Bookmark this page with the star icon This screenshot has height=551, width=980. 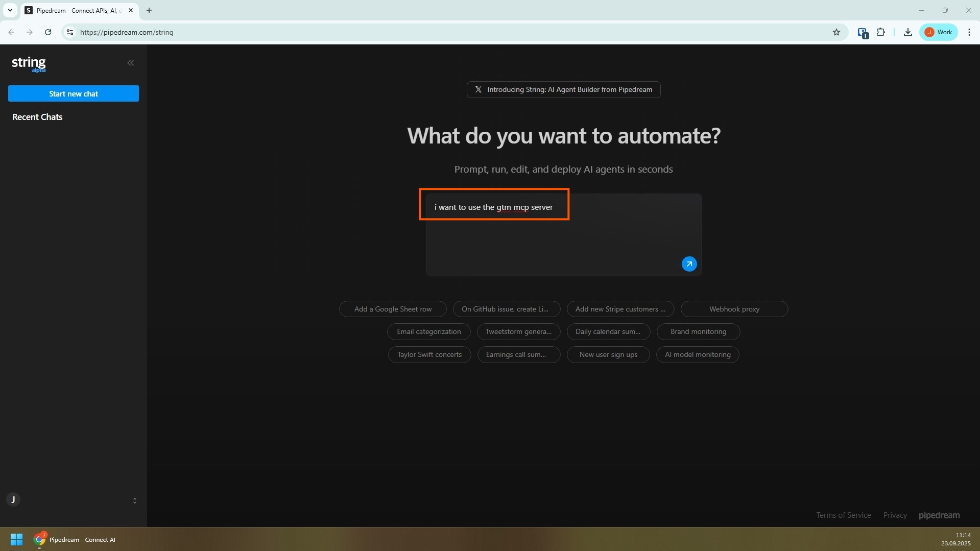pyautogui.click(x=836, y=32)
